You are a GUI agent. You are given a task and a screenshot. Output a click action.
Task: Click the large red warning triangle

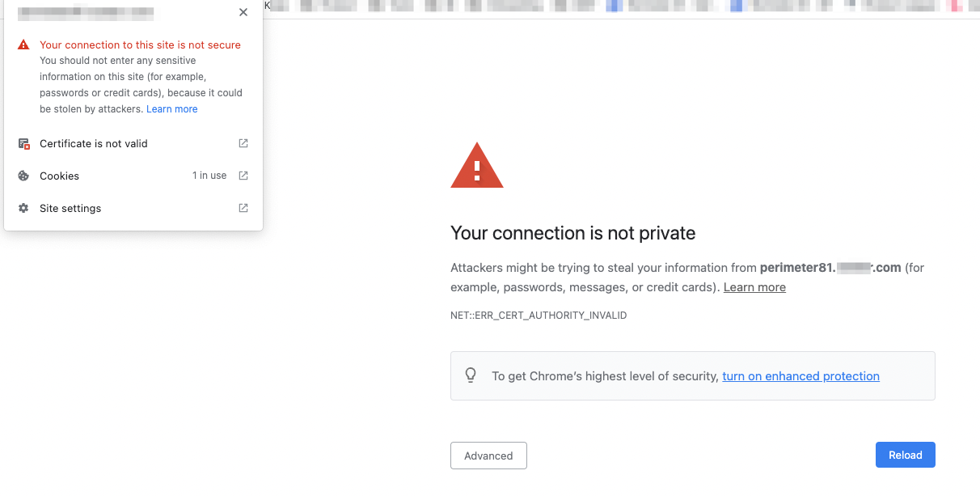[477, 166]
